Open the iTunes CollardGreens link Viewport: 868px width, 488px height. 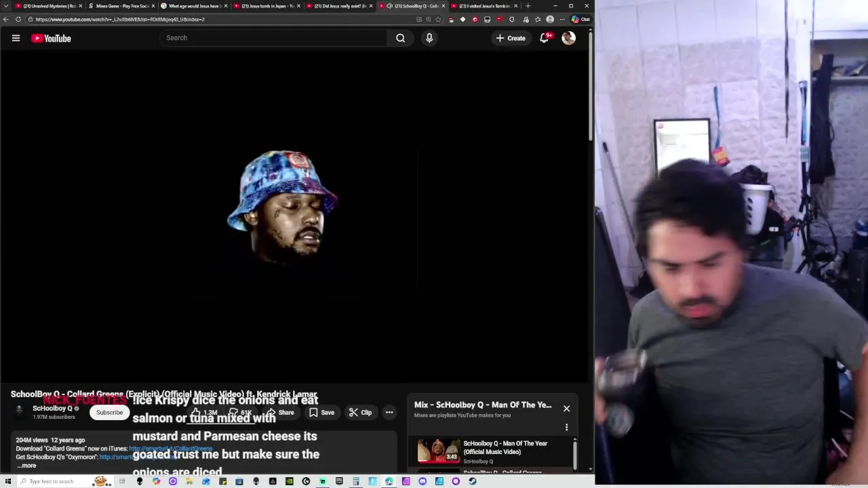(x=170, y=449)
